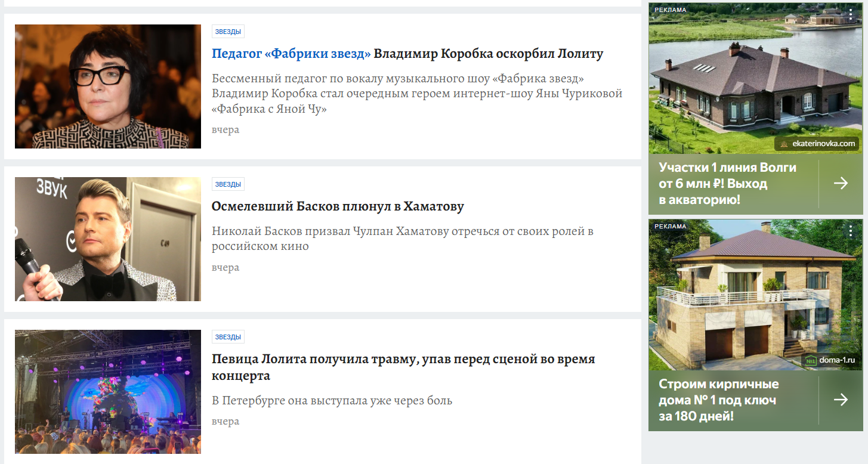Open three-dot menu on ekaterinovka ad
868x464 pixels.
(851, 14)
